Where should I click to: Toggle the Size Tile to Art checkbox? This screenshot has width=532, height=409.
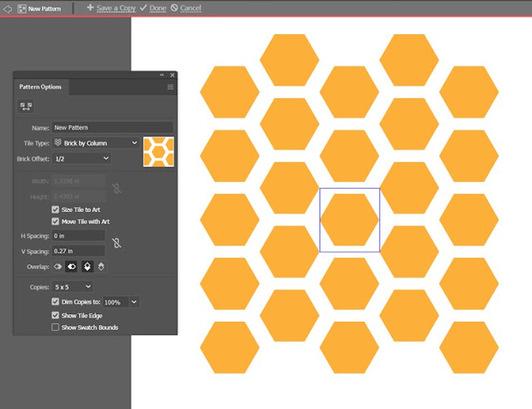click(56, 209)
